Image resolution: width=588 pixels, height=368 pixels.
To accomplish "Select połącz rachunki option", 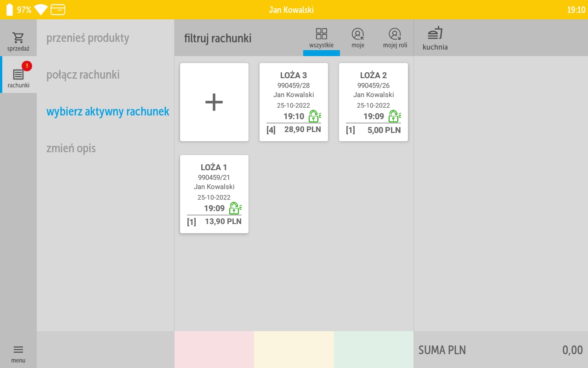I will 83,75.
